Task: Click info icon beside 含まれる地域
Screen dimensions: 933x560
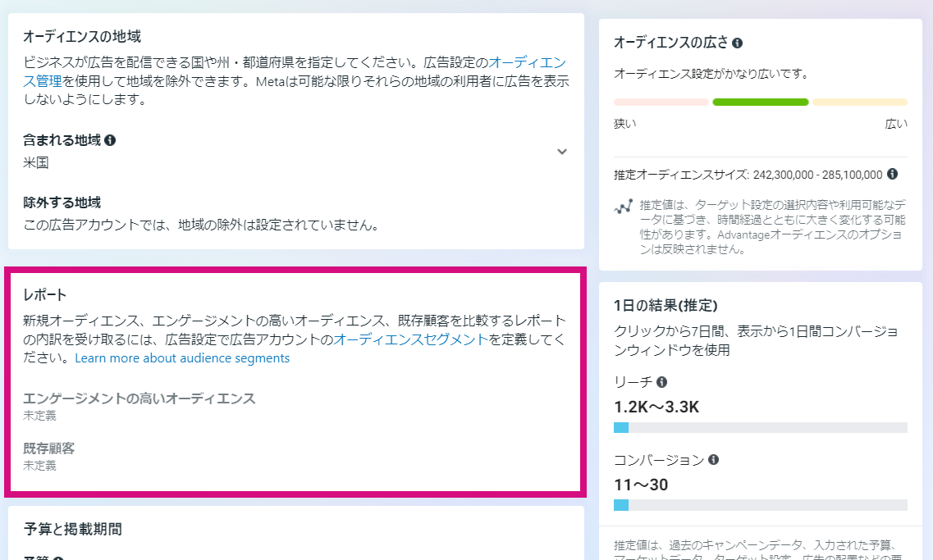Action: click(110, 140)
